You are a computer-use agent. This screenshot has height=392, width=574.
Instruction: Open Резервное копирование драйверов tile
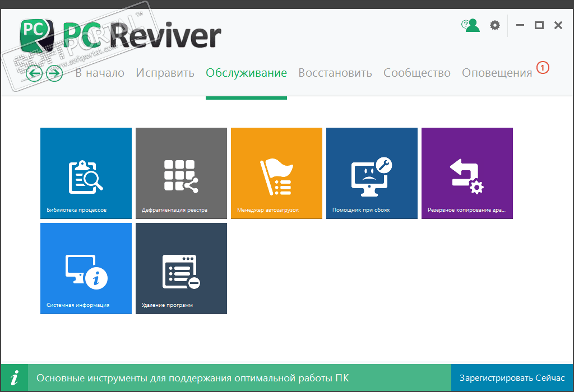click(x=467, y=174)
